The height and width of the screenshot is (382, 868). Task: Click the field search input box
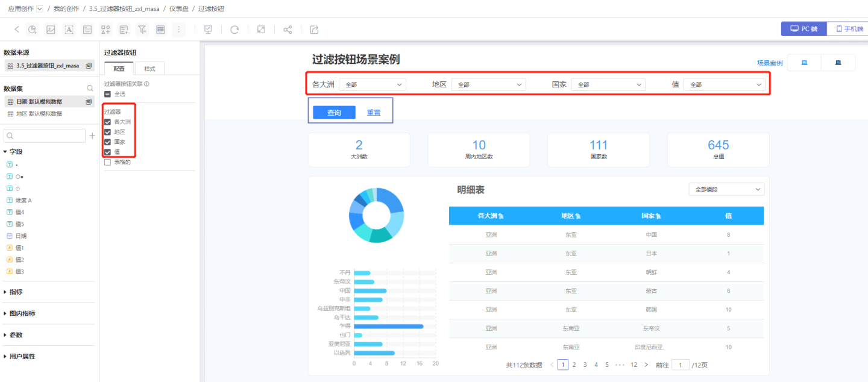45,136
